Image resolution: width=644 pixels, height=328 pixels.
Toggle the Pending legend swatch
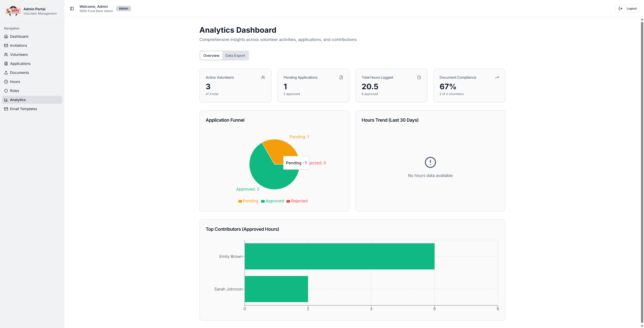[240, 201]
